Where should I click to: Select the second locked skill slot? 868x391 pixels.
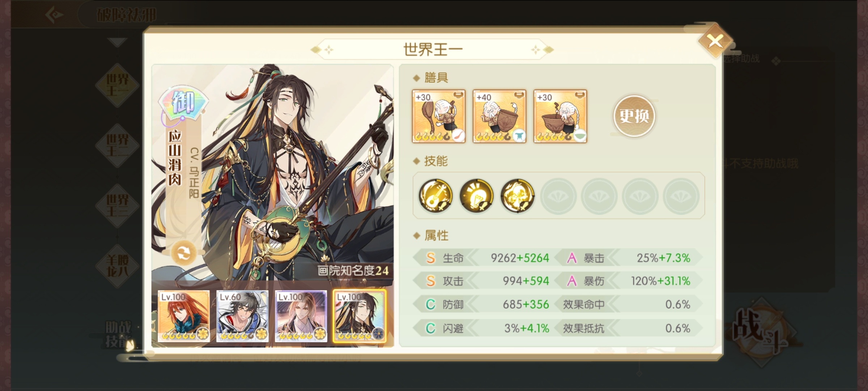[x=599, y=196]
